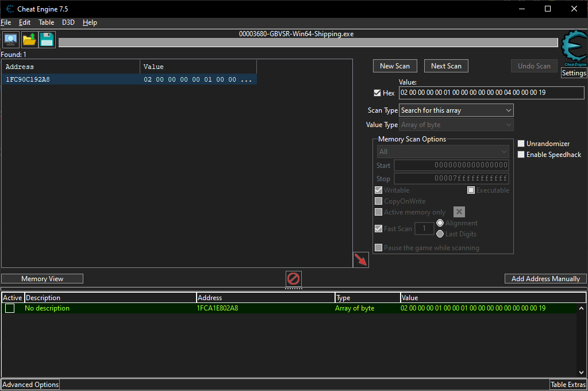Screen dimensions: 588x391
Task: Click the Start address field
Action: (452, 165)
